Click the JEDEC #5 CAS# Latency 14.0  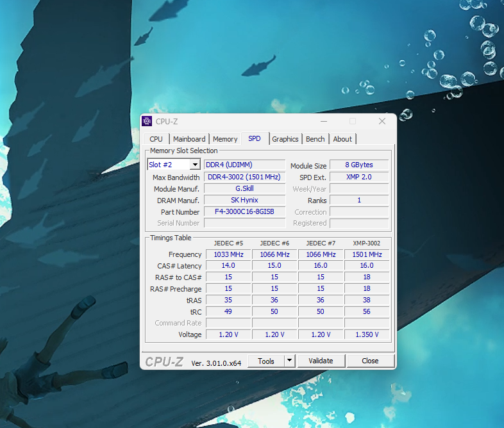click(228, 265)
